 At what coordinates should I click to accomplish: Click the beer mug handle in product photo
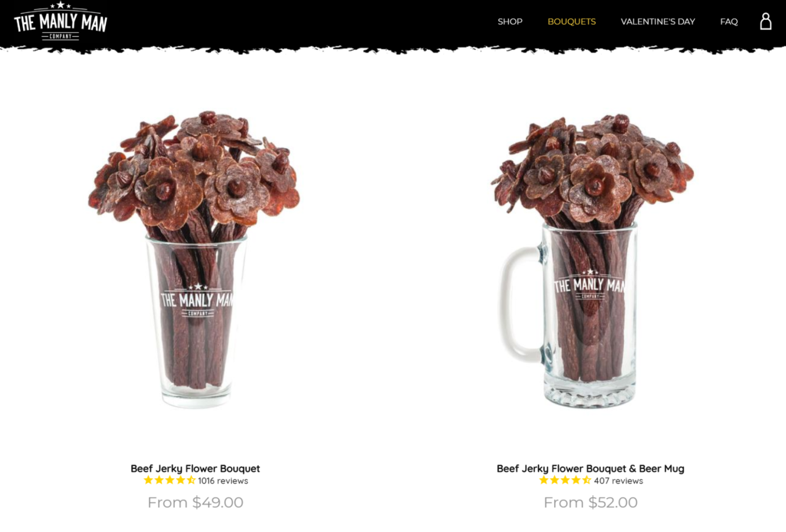(519, 304)
